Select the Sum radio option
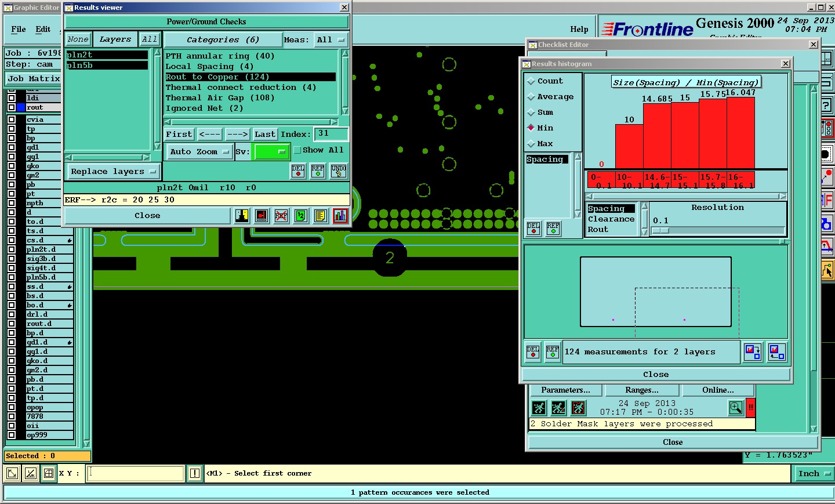The width and height of the screenshot is (835, 504). [531, 113]
